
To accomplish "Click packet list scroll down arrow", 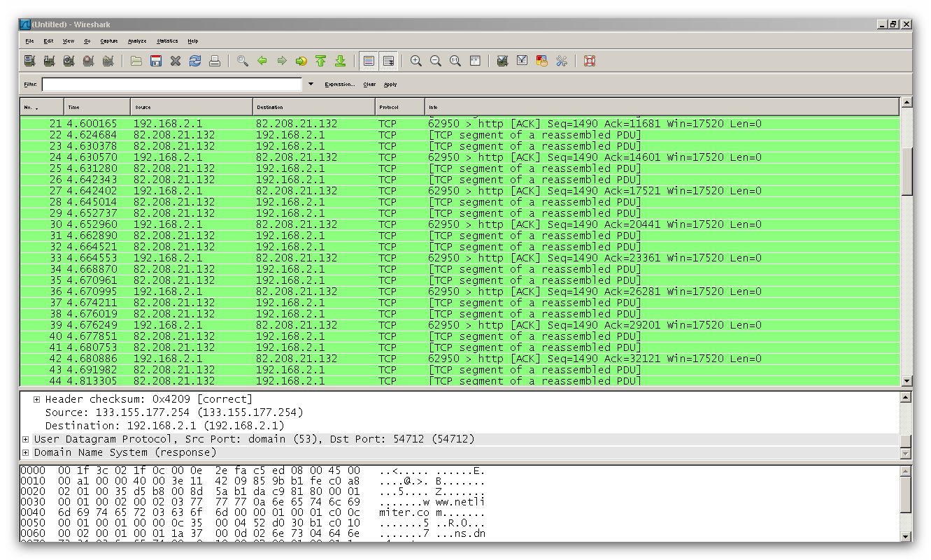I will [907, 381].
